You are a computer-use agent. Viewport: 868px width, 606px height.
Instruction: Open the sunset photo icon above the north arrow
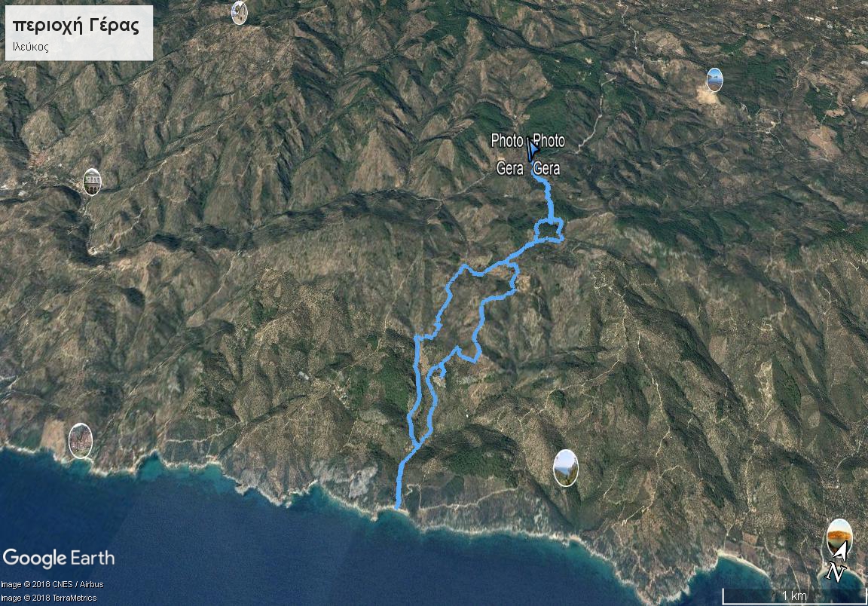(x=839, y=536)
